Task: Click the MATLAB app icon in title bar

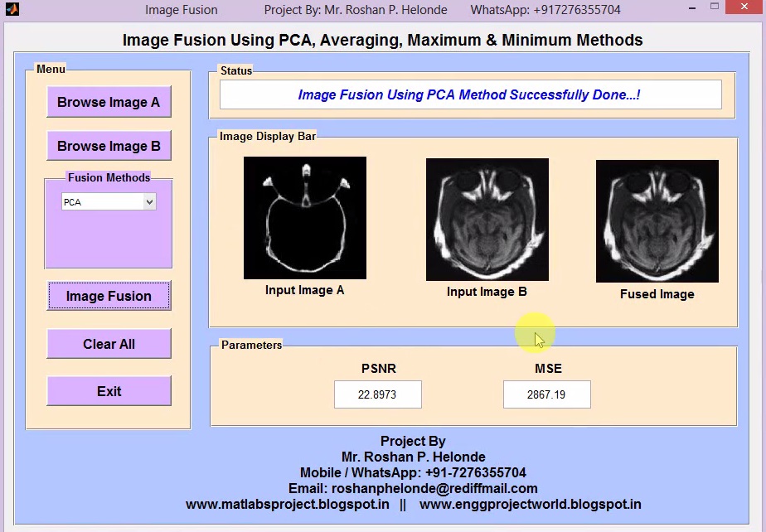Action: (x=12, y=9)
